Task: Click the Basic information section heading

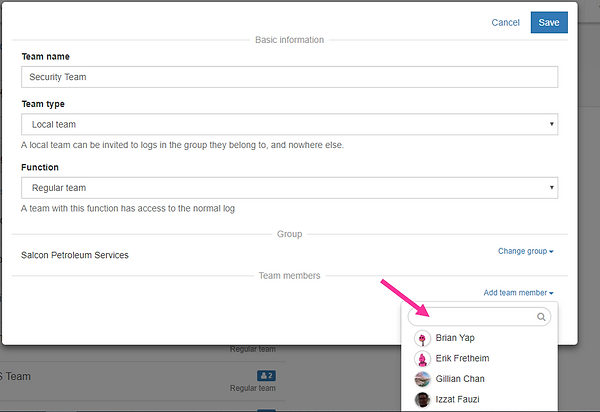Action: click(289, 40)
